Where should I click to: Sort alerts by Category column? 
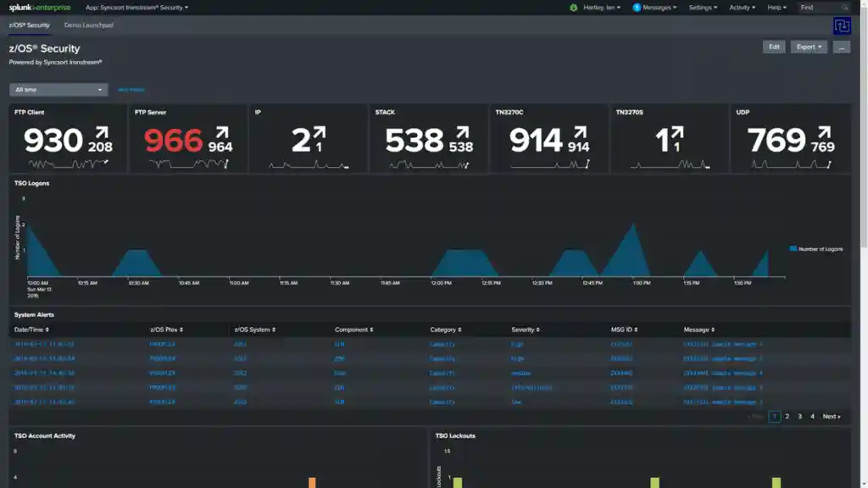(x=446, y=330)
